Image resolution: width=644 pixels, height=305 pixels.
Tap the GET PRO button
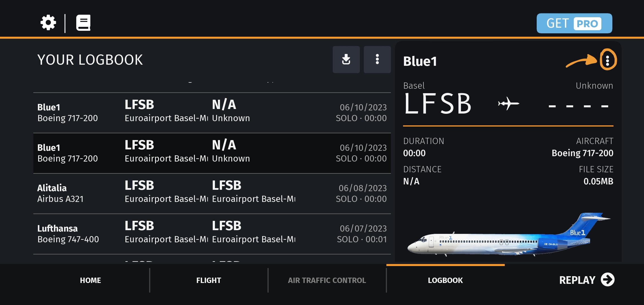[574, 23]
